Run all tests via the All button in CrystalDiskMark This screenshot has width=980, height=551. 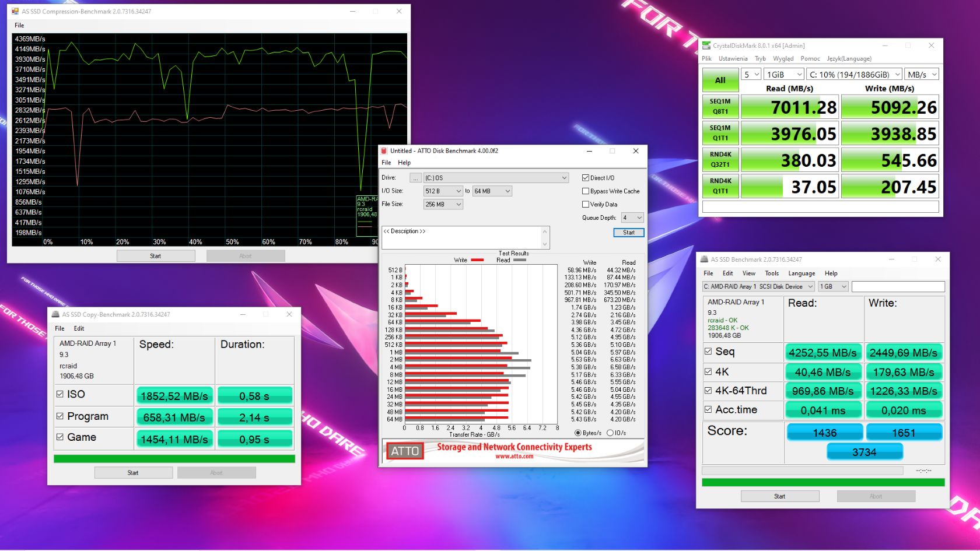(720, 79)
